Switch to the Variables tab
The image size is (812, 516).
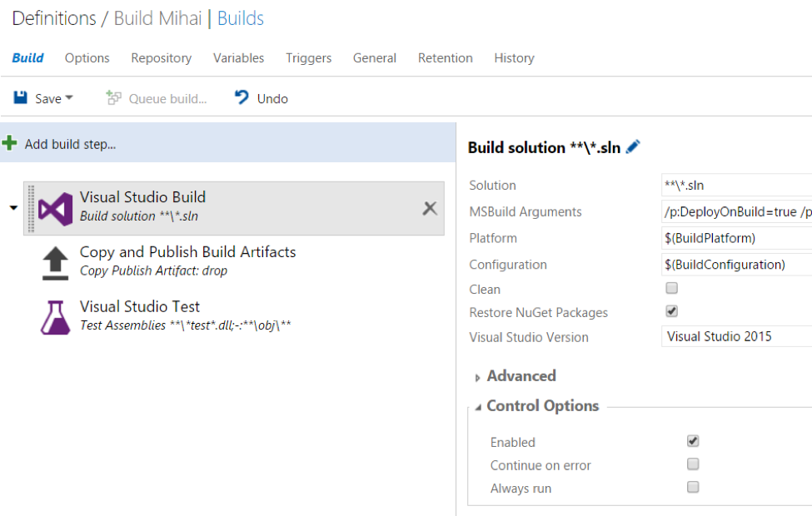pos(238,58)
